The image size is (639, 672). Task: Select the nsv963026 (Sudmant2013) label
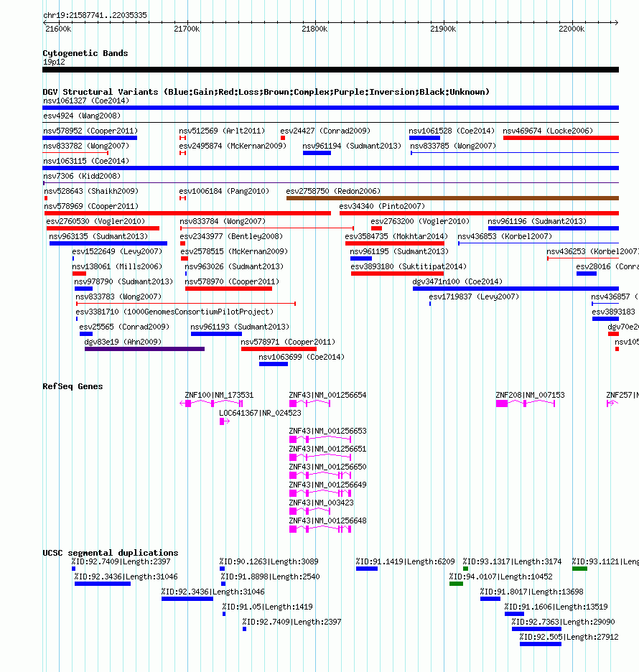[235, 266]
